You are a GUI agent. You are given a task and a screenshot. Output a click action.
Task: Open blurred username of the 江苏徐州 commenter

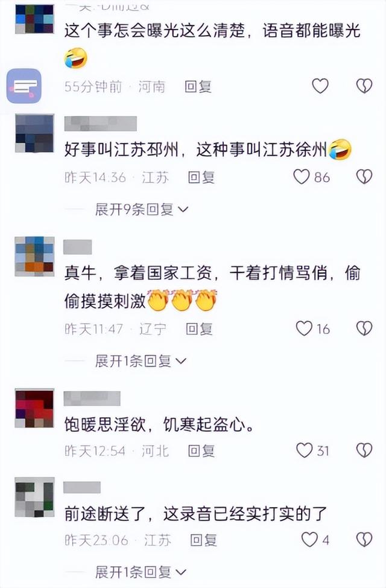pos(101,124)
